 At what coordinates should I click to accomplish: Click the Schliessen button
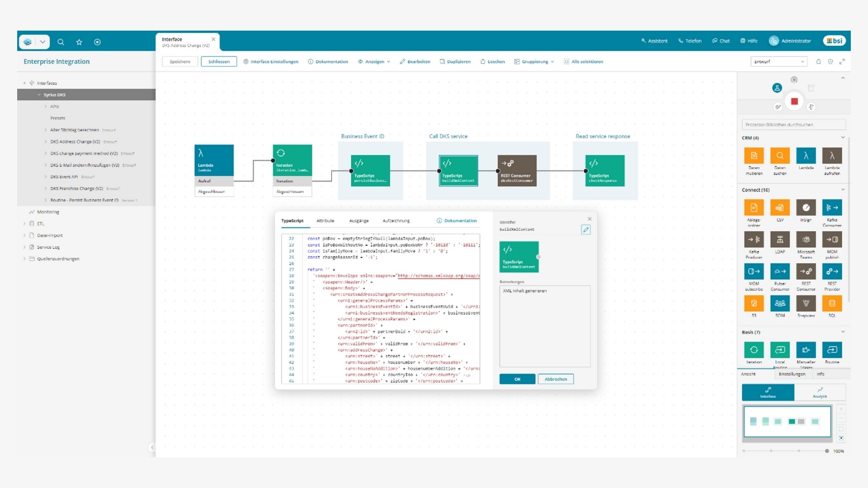pos(219,61)
